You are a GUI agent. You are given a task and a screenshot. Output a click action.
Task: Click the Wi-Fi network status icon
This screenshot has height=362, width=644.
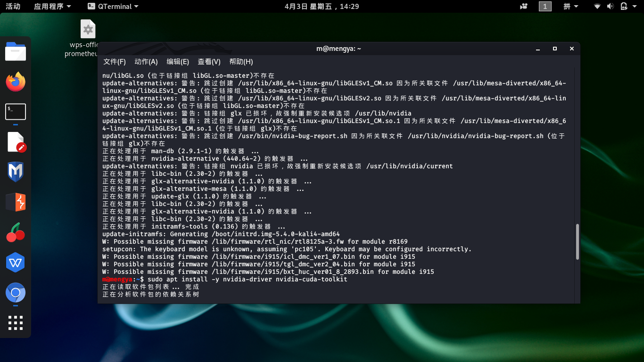click(x=597, y=6)
